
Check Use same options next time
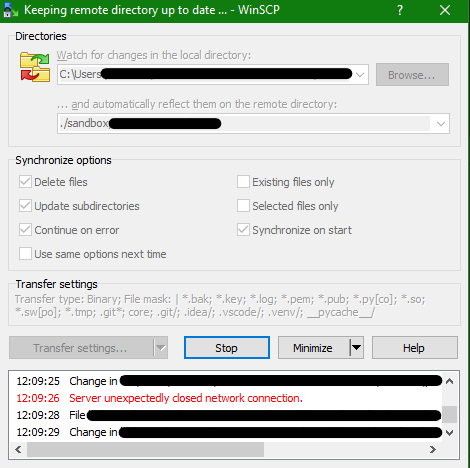[x=25, y=254]
